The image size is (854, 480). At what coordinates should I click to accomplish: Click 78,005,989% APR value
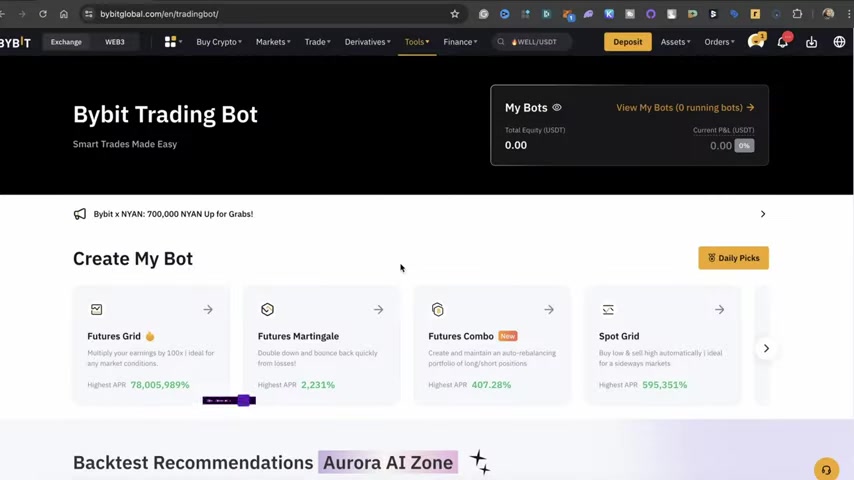pyautogui.click(x=160, y=385)
